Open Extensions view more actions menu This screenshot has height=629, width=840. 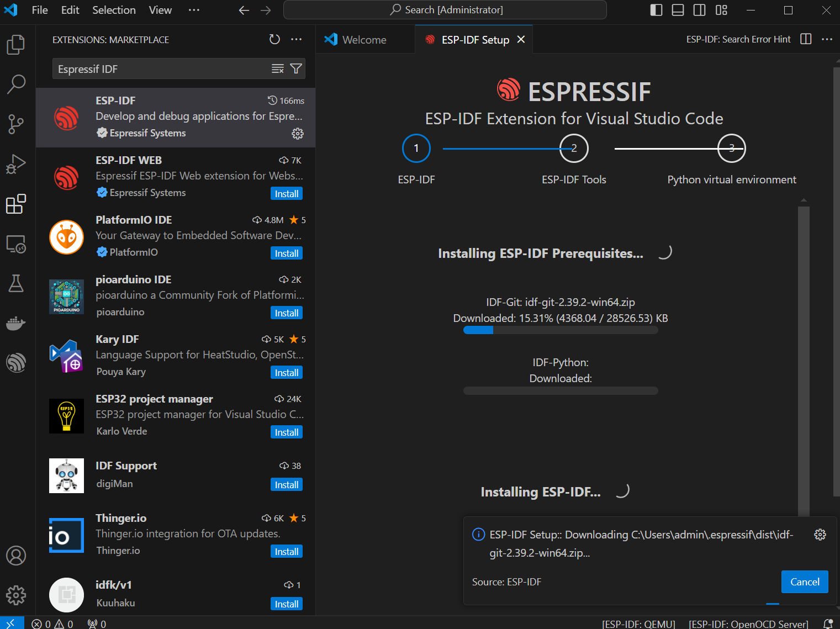click(297, 39)
